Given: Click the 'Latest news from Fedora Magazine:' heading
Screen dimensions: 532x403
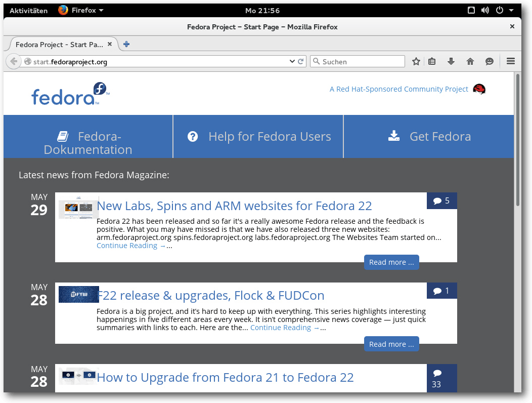Looking at the screenshot, I should (x=94, y=175).
